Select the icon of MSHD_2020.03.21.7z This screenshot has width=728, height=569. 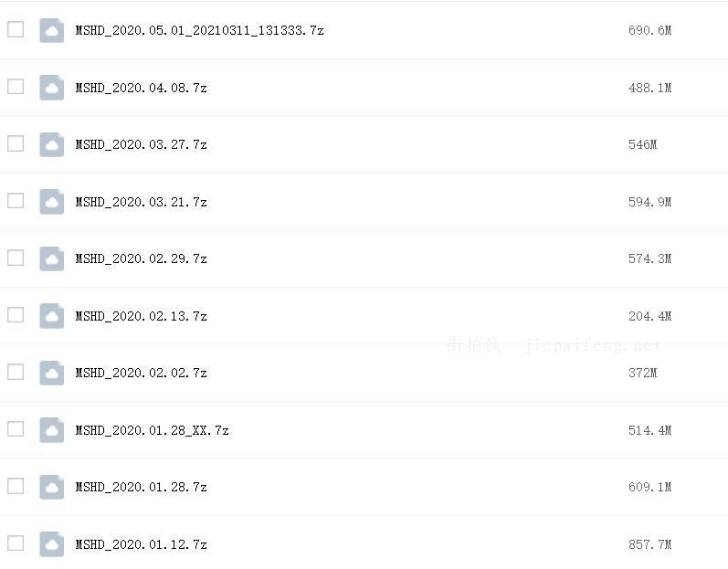[x=52, y=202]
